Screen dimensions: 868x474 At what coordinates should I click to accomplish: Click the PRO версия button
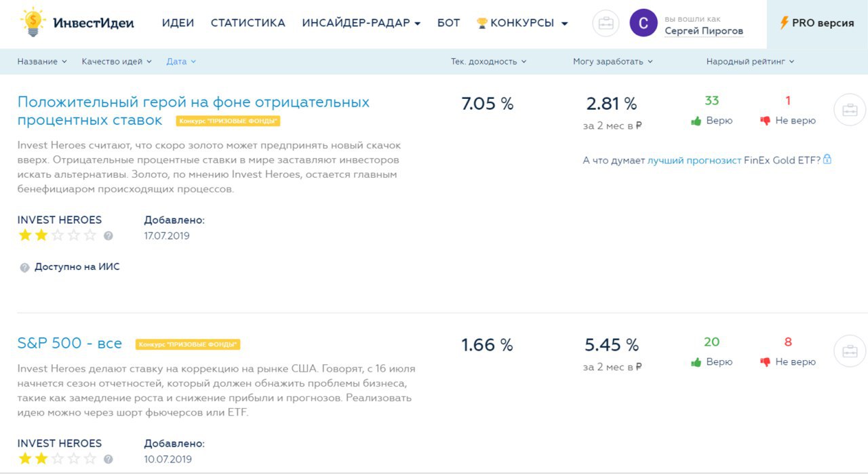[817, 23]
